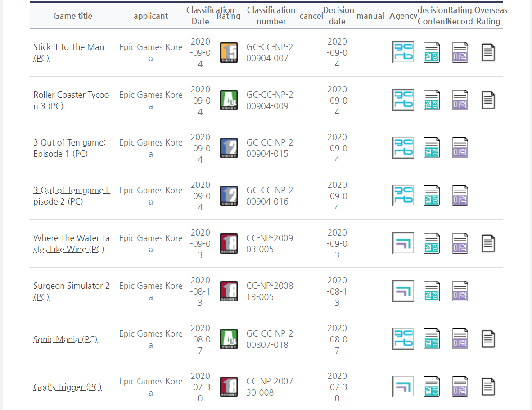
Task: Click the All rating icon for Roller Coaster Tycoon 3
Action: coord(229,100)
